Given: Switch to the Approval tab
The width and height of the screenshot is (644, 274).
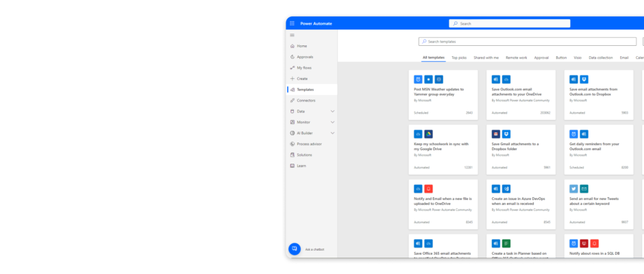Looking at the screenshot, I should 541,58.
